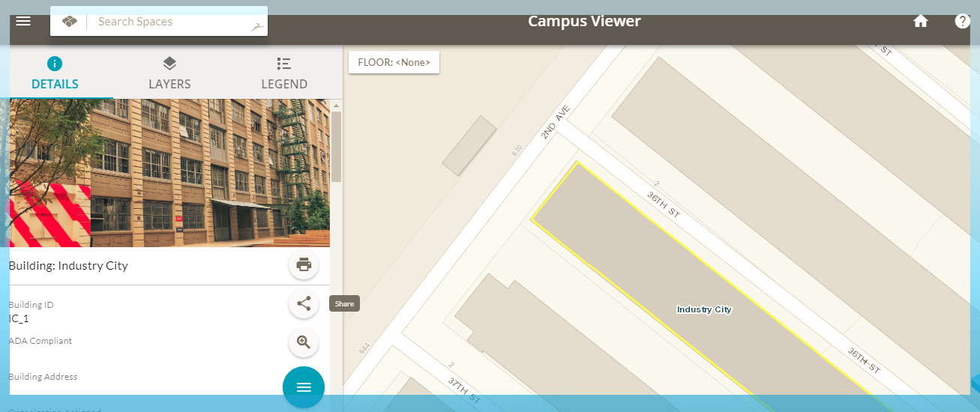Select the Building ID value IC_1
980x412 pixels.
[19, 318]
